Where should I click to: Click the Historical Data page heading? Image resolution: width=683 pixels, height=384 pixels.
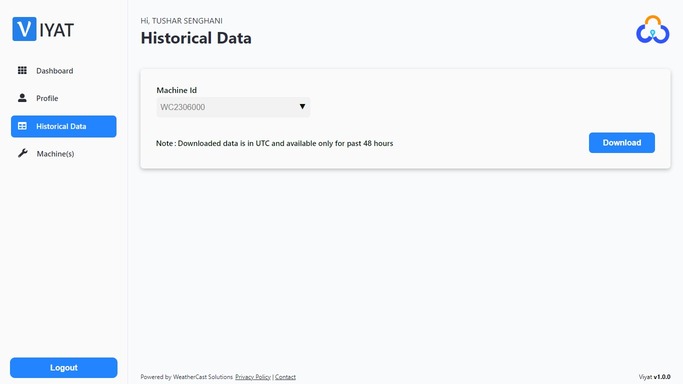pos(196,38)
